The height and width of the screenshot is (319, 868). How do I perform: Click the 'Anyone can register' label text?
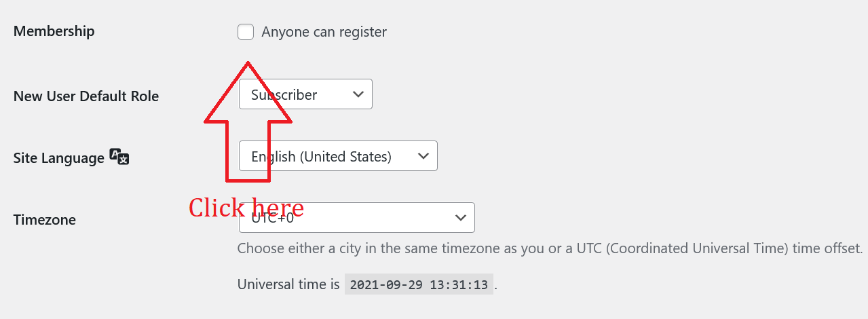pos(324,32)
